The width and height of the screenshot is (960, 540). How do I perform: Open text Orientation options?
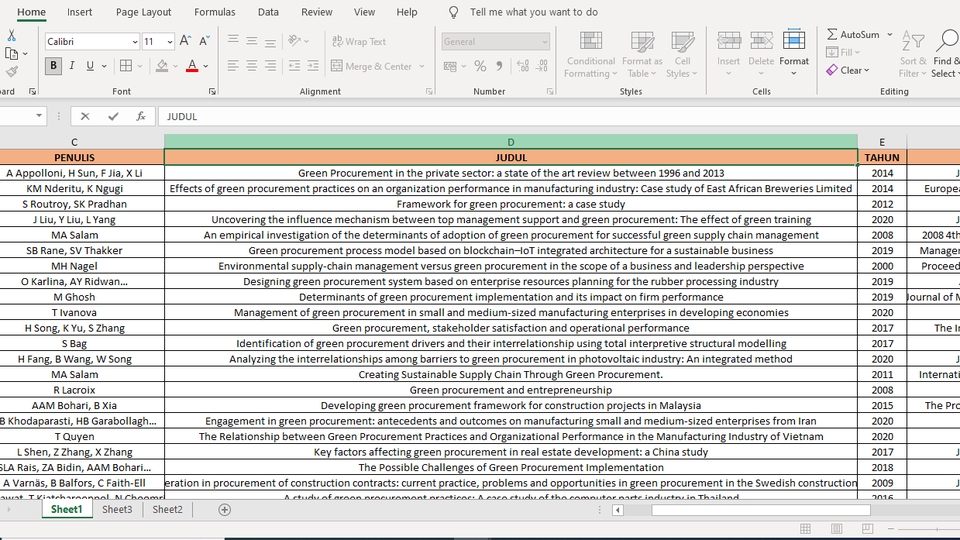coord(298,41)
